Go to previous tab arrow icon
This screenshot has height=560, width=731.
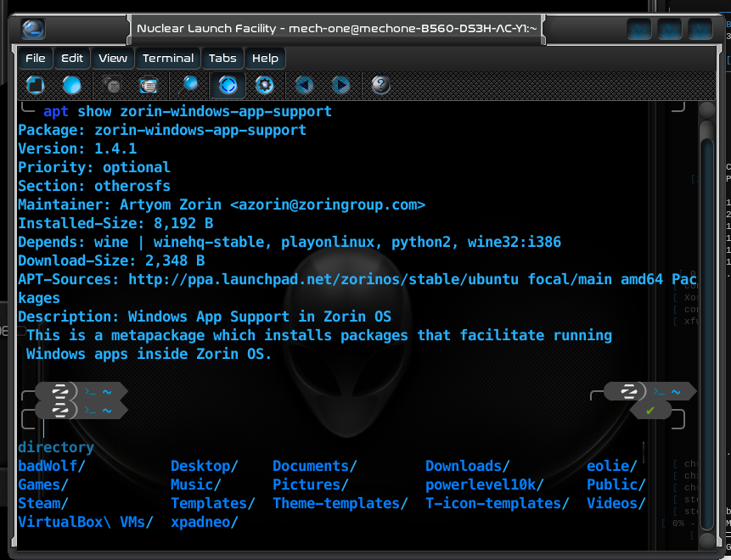305,85
